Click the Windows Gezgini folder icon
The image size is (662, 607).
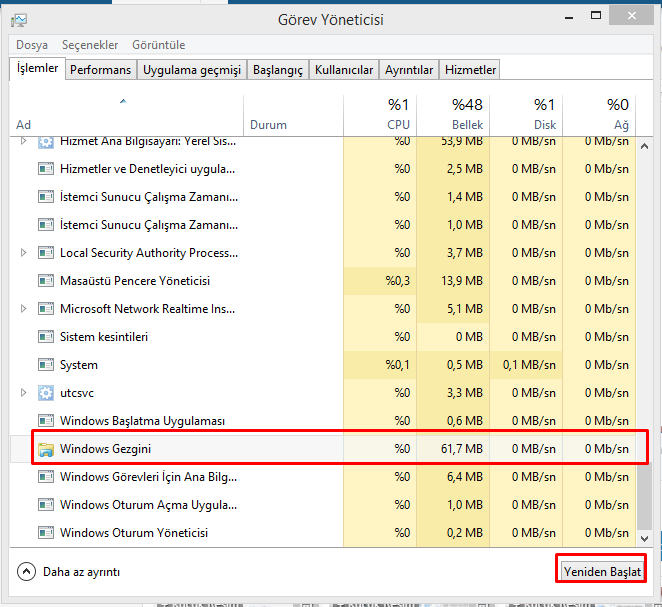pyautogui.click(x=46, y=450)
